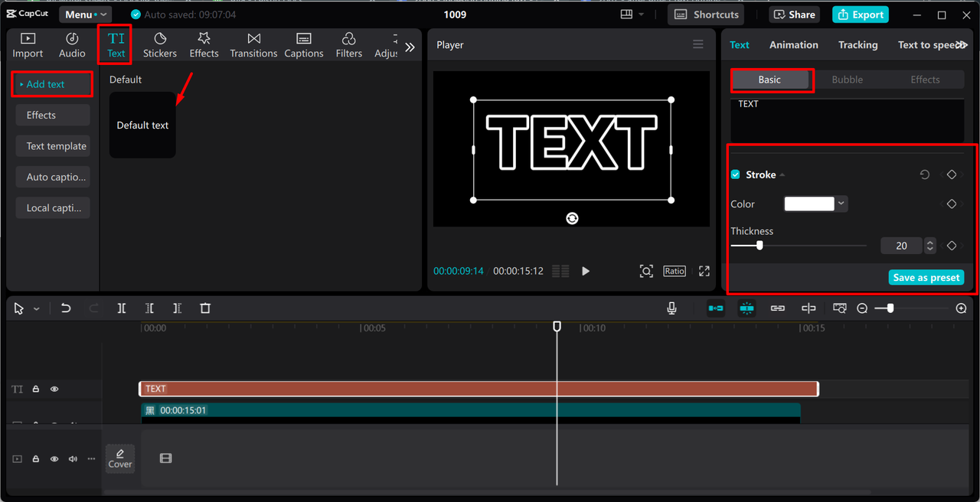Click the timeline zoom slider
The width and height of the screenshot is (980, 502).
pos(910,308)
